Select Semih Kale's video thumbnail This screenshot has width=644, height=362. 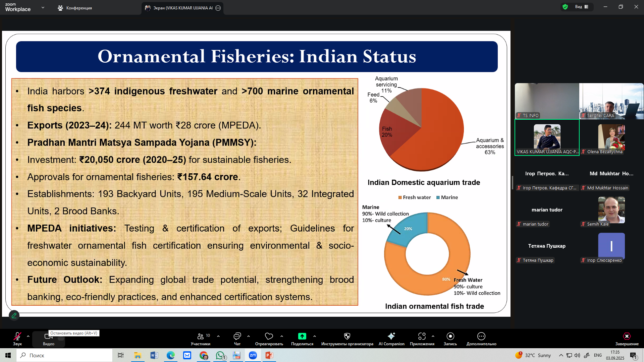coord(611,210)
